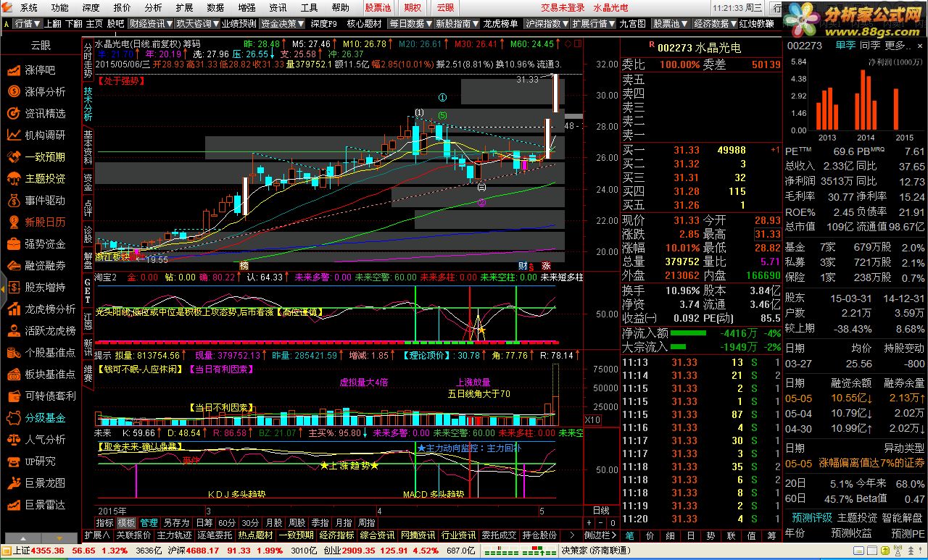Open 个股基准点 in the left sidebar
This screenshot has width=928, height=560.
click(x=41, y=353)
